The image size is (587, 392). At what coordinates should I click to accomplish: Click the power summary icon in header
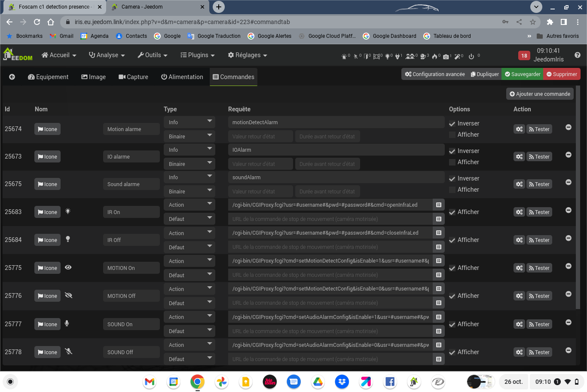tap(471, 56)
